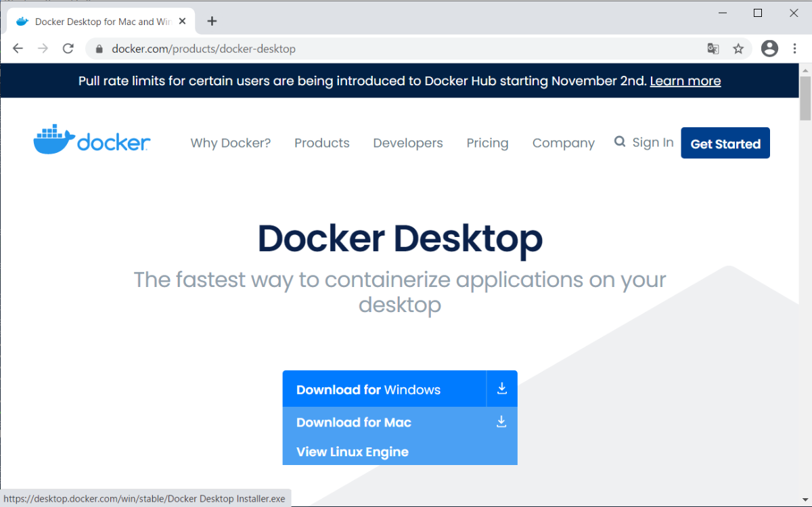The height and width of the screenshot is (507, 812).
Task: Click the browser back arrow
Action: tap(18, 49)
